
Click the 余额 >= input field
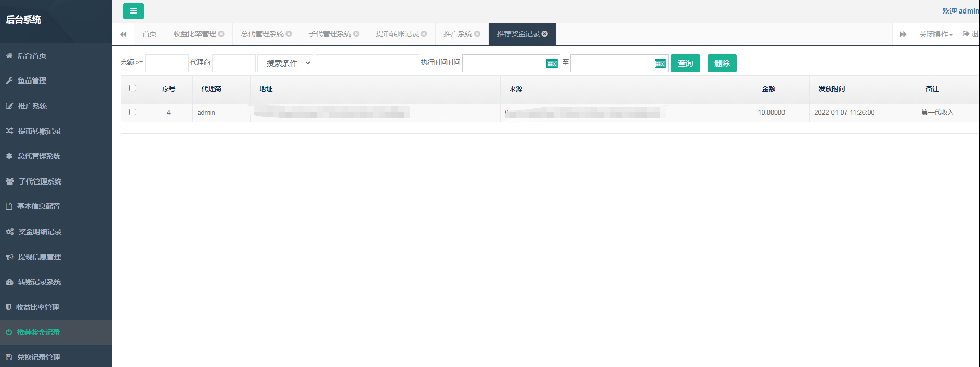166,63
